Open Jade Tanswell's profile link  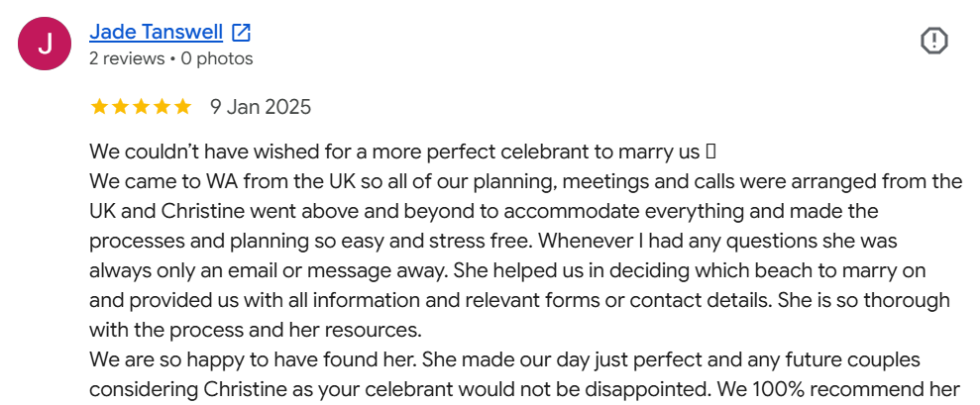click(x=157, y=32)
